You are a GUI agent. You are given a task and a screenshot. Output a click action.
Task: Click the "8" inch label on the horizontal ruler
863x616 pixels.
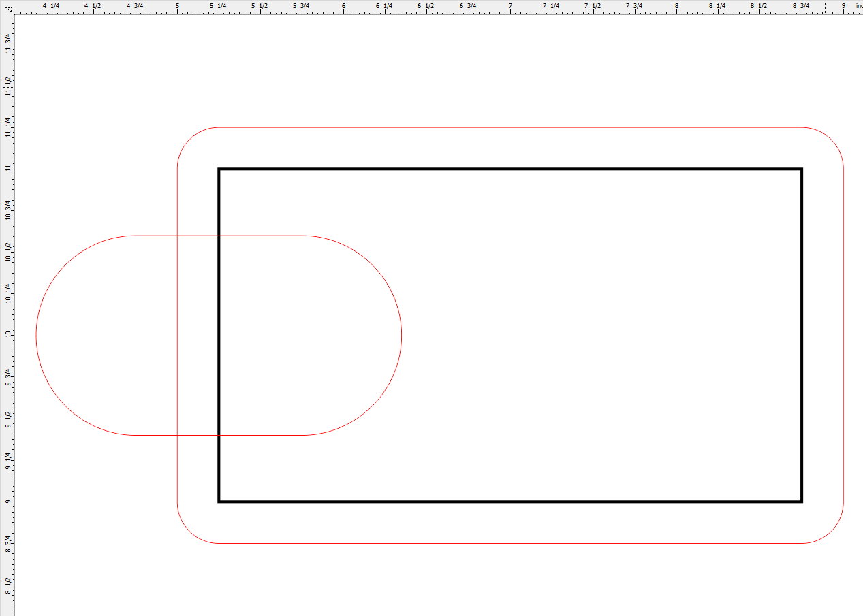pyautogui.click(x=676, y=5)
